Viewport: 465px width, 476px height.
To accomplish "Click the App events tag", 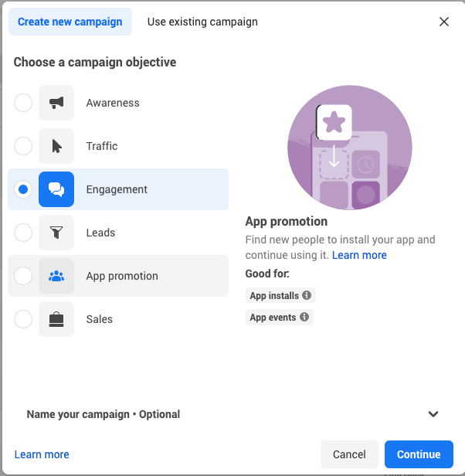I will coord(280,318).
